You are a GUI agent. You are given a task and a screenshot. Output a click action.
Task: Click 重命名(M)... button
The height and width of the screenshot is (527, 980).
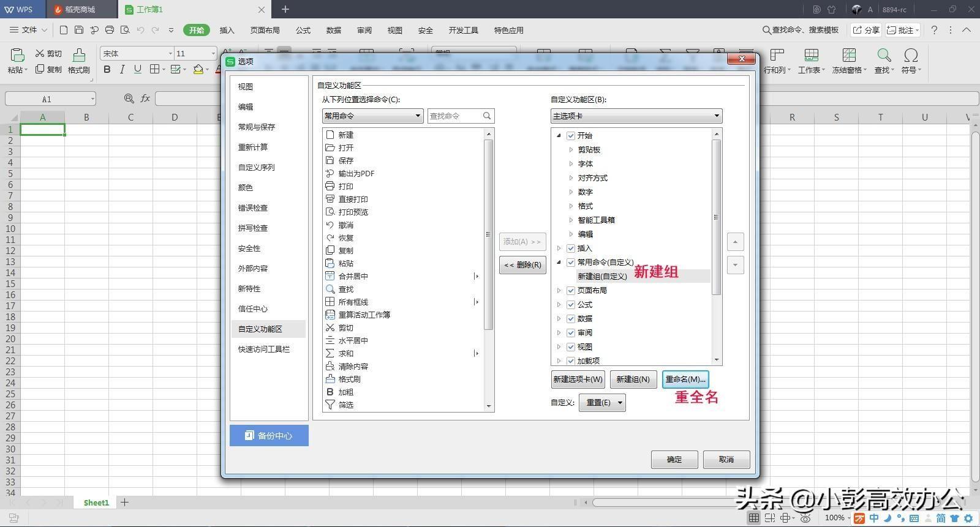click(685, 379)
